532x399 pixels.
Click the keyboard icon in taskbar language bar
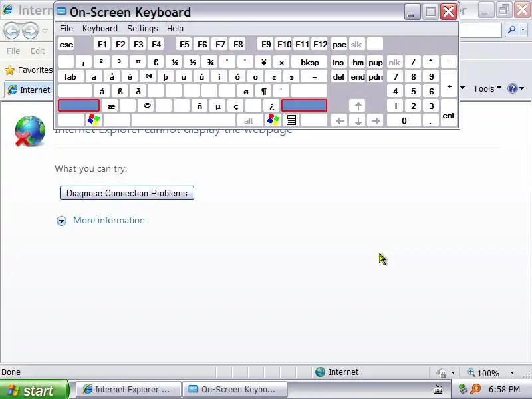click(438, 389)
